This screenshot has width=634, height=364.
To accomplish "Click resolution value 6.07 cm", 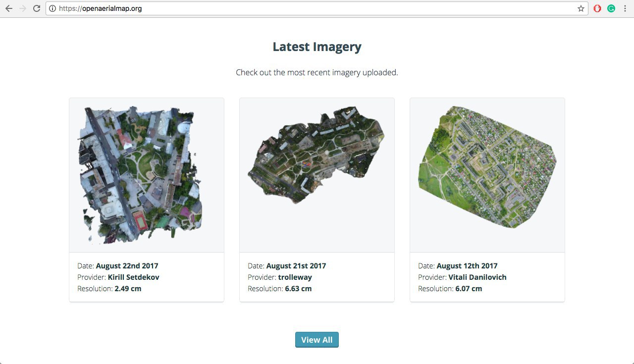I will click(469, 289).
